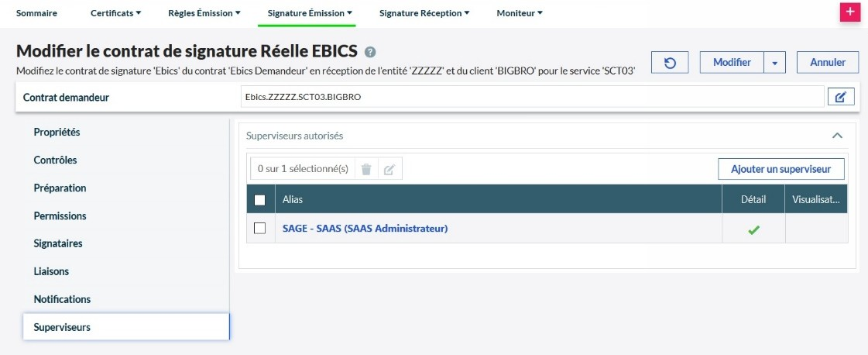The width and height of the screenshot is (868, 355).
Task: Go to the Sommaire tab
Action: pos(36,13)
